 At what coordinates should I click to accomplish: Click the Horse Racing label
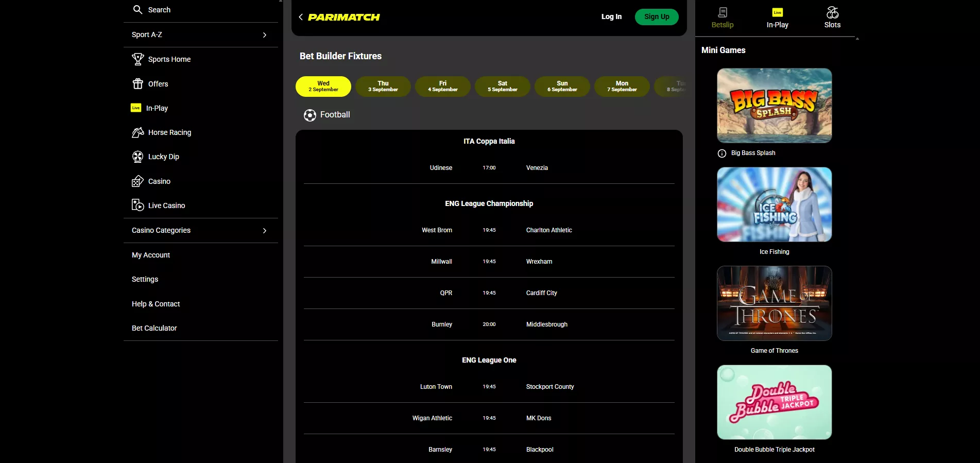[169, 132]
